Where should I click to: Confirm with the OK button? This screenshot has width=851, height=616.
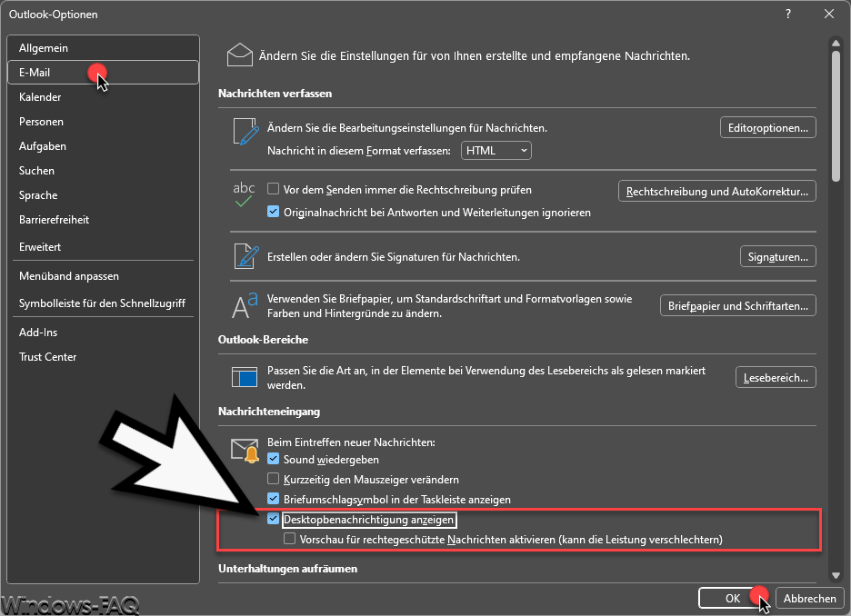pyautogui.click(x=733, y=598)
